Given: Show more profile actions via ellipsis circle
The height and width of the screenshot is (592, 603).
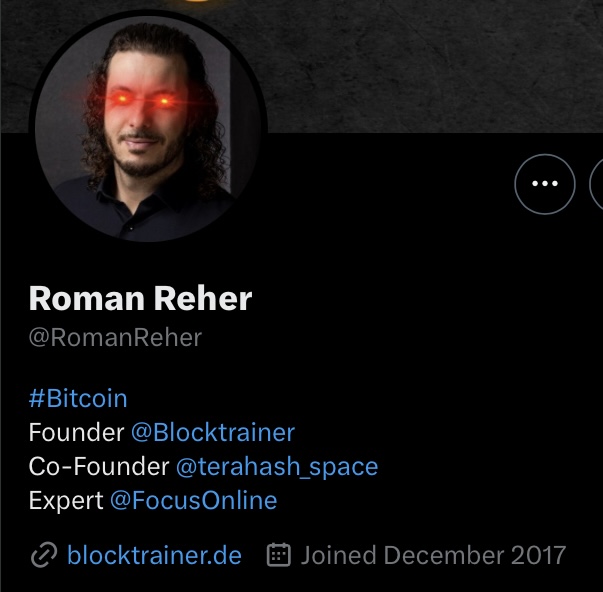Looking at the screenshot, I should [545, 184].
